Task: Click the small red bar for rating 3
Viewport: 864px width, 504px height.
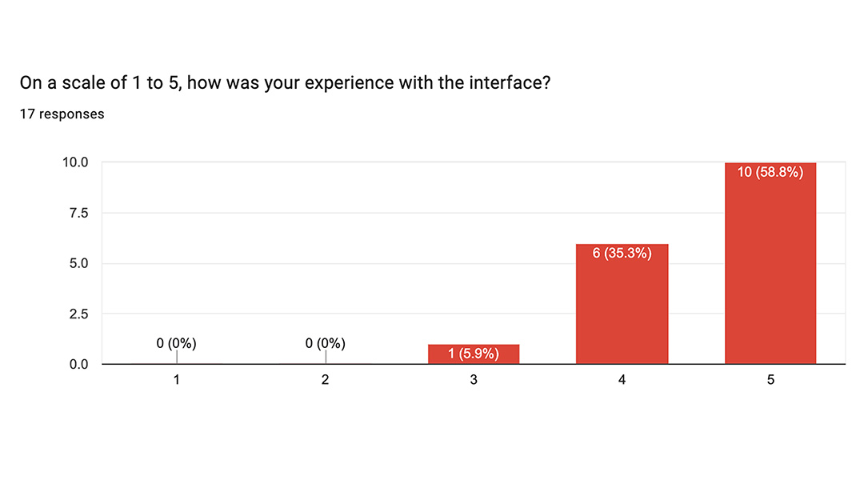Action: 474,354
